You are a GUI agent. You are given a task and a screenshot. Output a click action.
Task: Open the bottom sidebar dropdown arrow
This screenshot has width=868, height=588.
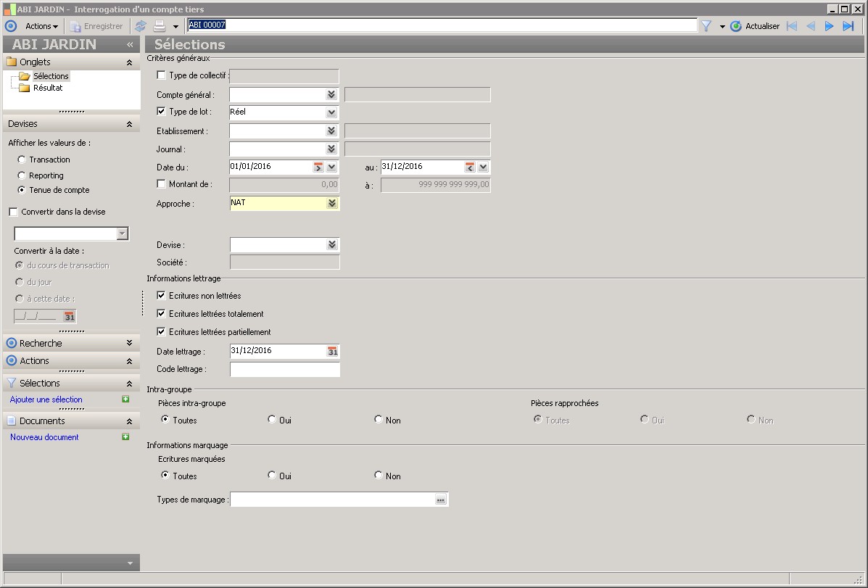(130, 563)
